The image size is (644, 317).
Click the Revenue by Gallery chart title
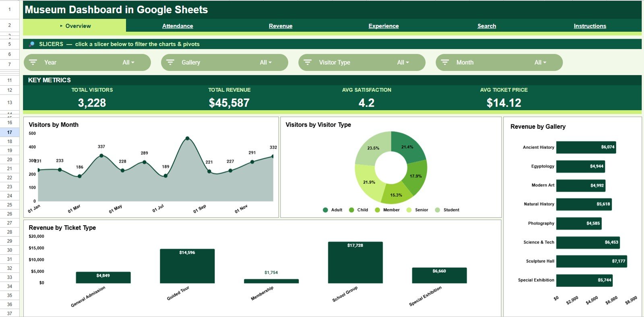[538, 127]
